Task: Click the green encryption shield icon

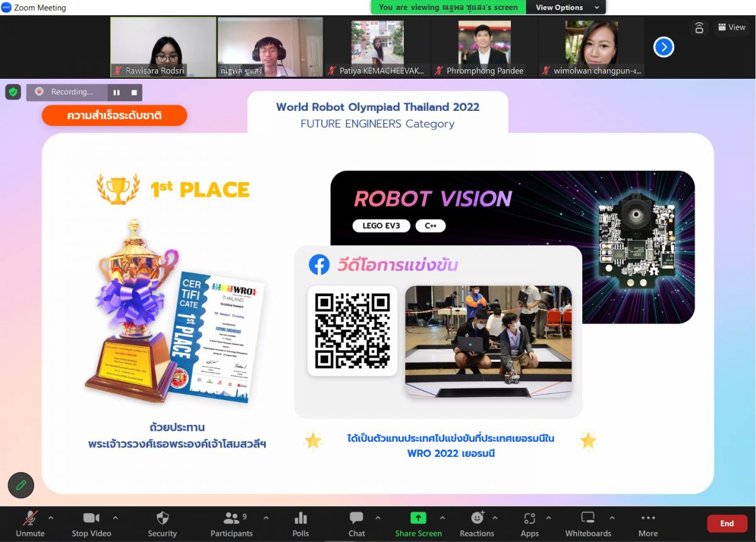Action: tap(13, 92)
